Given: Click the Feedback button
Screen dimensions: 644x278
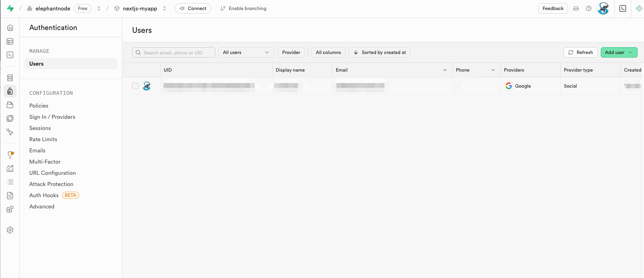Looking at the screenshot, I should [553, 8].
